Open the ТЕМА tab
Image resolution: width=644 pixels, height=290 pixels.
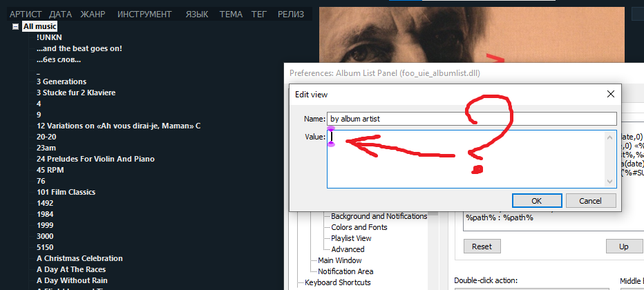[231, 14]
